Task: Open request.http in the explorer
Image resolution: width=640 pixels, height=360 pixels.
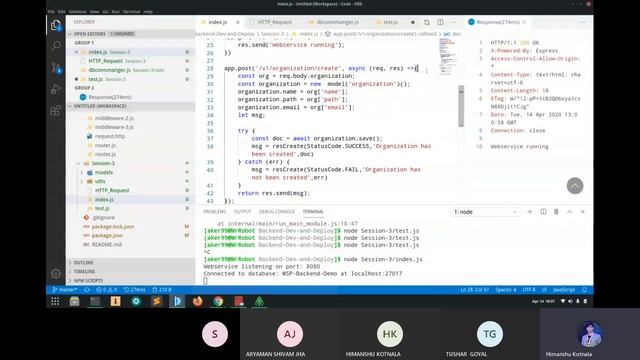Action: point(109,136)
